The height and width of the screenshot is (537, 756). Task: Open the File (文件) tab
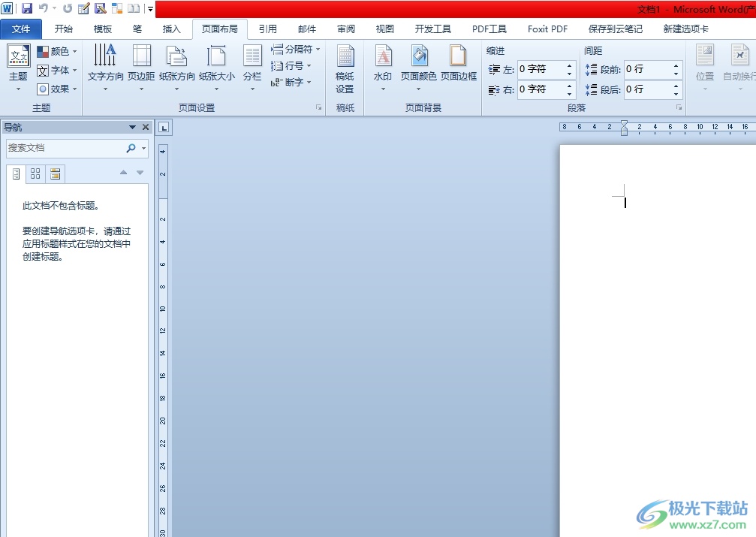[21, 29]
